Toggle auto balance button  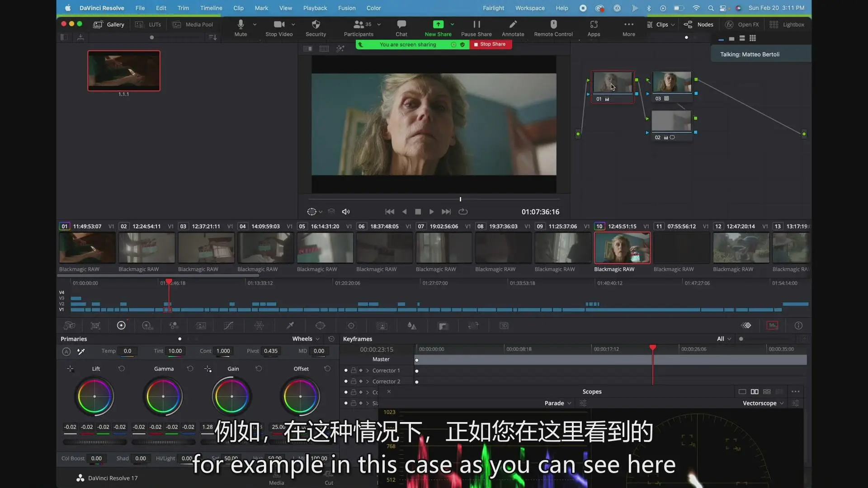[66, 351]
